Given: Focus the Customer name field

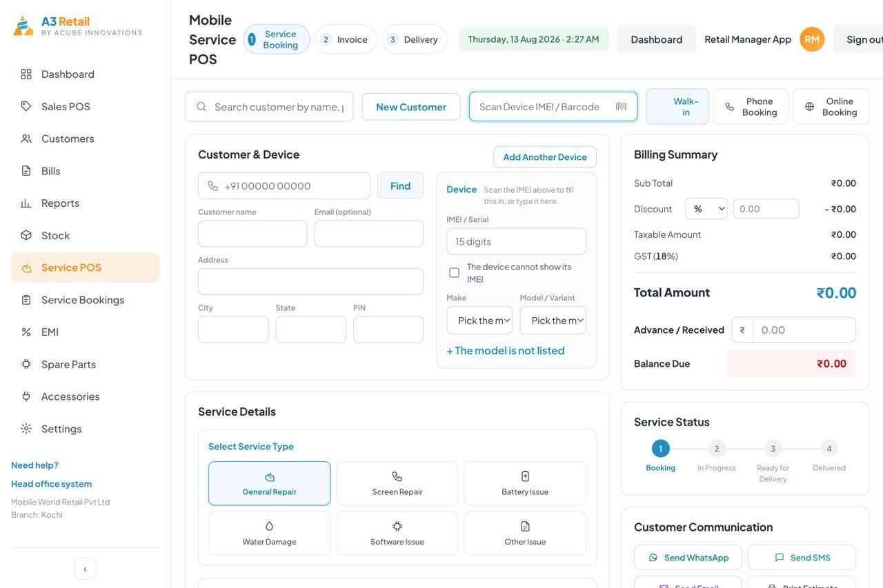Looking at the screenshot, I should 252,234.
